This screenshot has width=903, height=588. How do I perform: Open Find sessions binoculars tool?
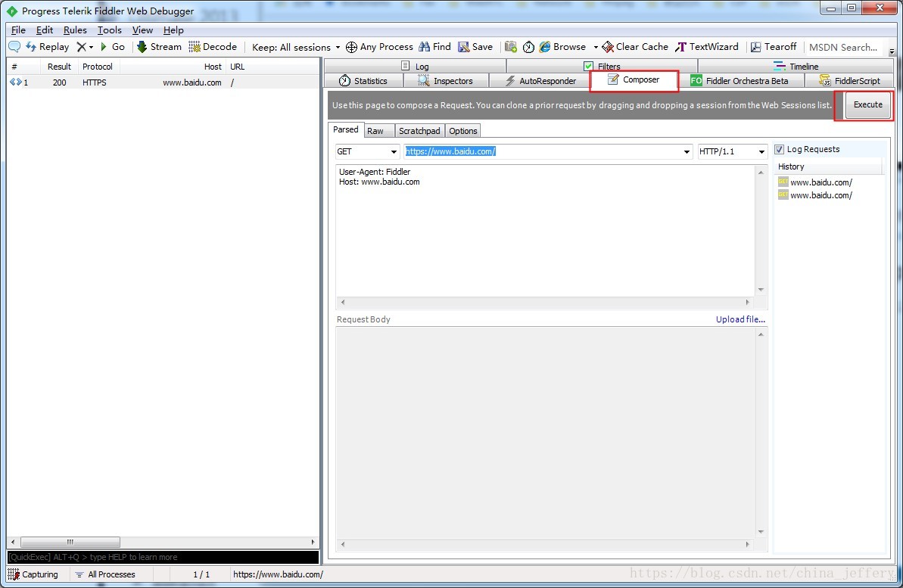point(434,47)
